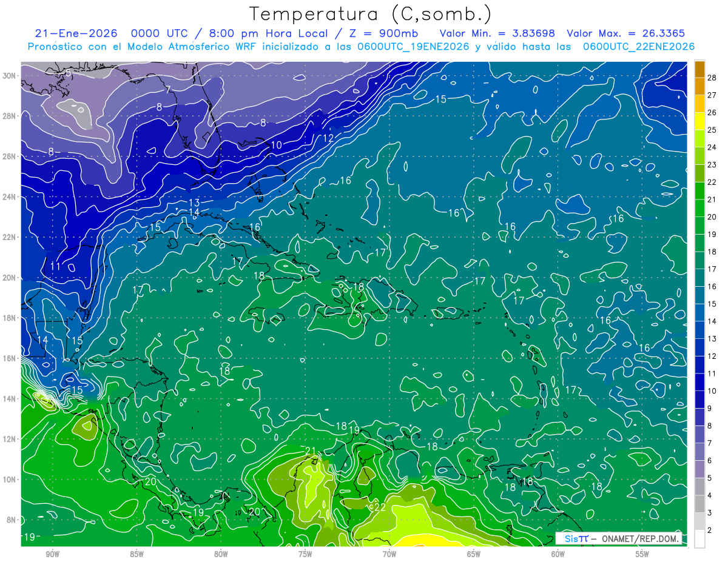Click the contour label '13' on map

tap(194, 202)
